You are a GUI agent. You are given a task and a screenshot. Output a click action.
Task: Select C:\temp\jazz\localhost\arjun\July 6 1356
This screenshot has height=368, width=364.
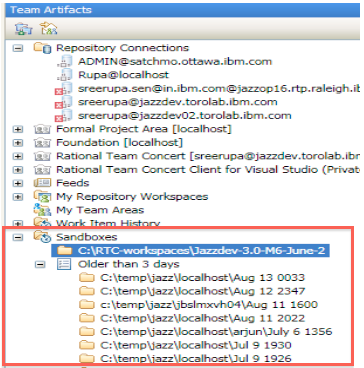[x=216, y=331]
